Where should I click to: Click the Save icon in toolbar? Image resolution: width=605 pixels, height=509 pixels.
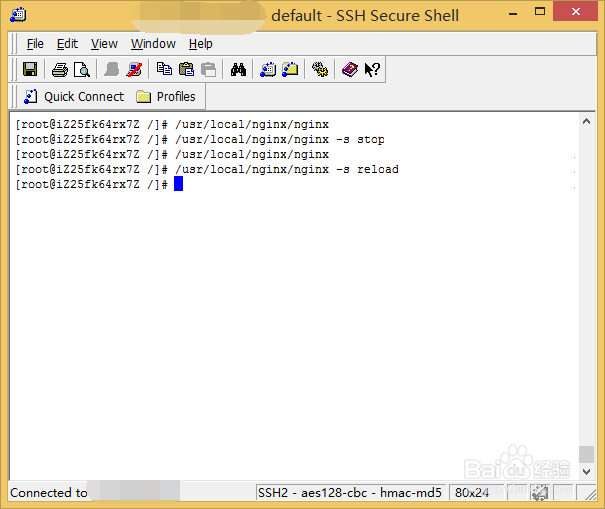(x=30, y=69)
